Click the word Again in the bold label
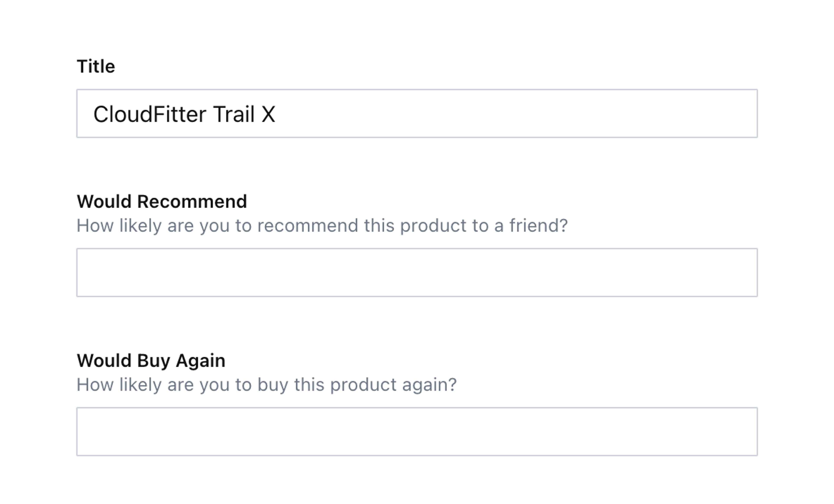 [x=200, y=361]
